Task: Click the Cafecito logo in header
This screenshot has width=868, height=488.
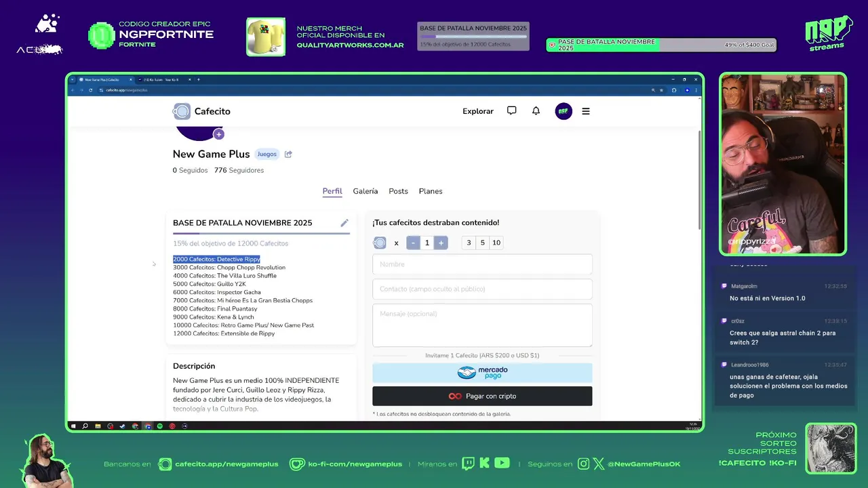Action: click(201, 111)
